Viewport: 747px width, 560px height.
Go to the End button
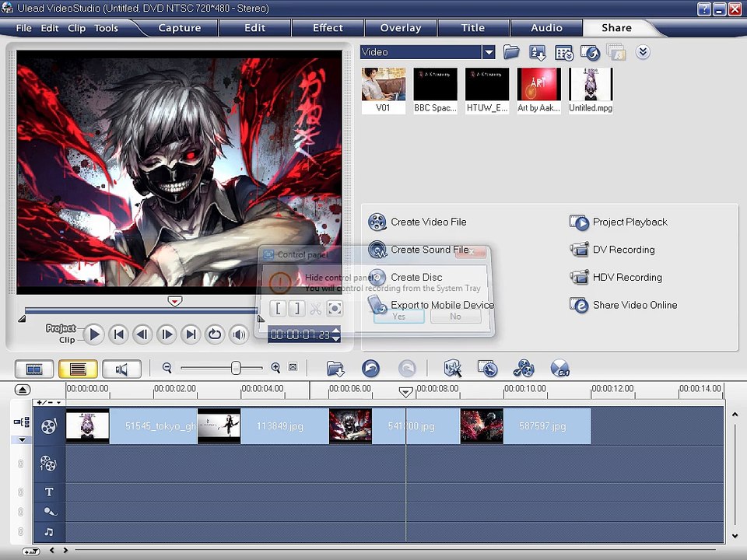(x=191, y=334)
